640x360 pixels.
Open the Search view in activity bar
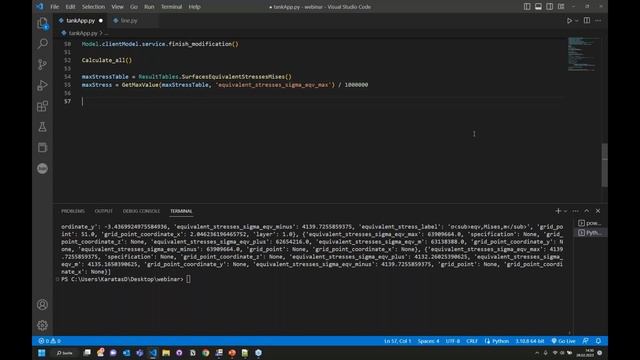pos(42,44)
